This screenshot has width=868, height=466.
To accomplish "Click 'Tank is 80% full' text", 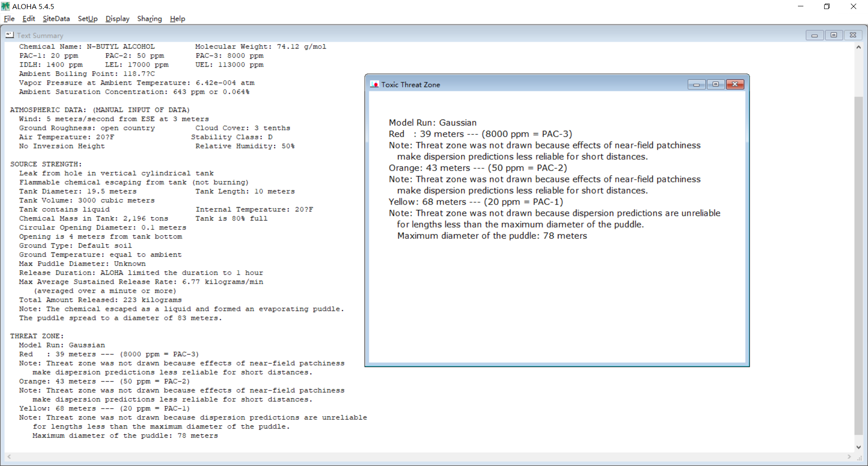I will click(231, 219).
